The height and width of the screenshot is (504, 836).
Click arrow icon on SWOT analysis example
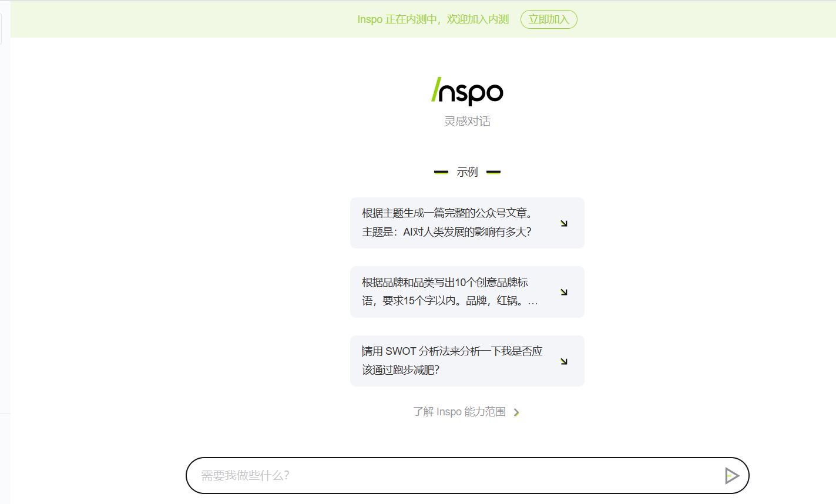pos(563,361)
